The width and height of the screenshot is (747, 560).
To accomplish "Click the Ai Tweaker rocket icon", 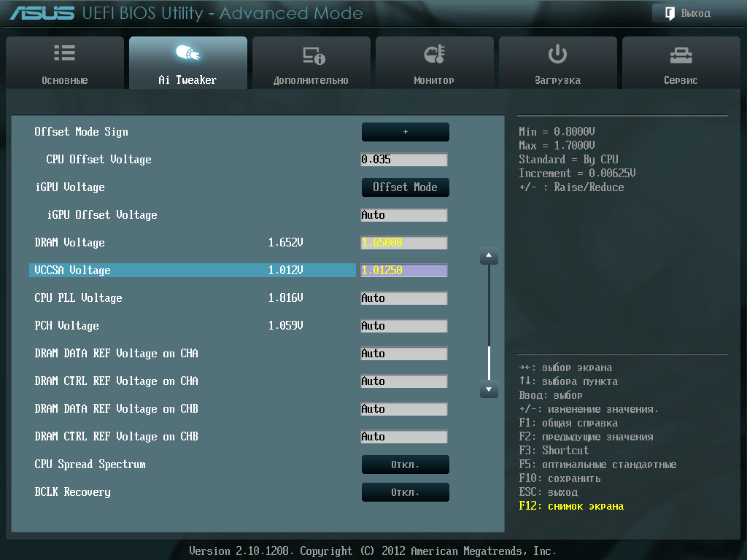I will (x=187, y=52).
